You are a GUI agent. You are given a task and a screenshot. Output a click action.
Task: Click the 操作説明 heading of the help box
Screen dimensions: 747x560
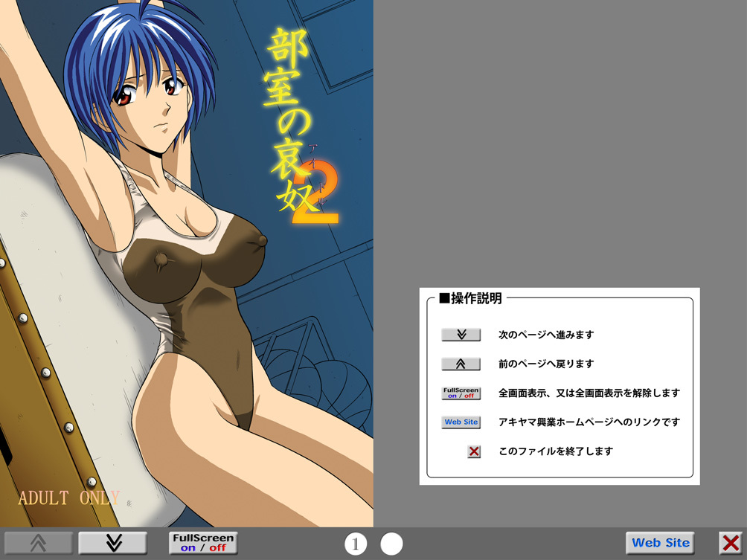(x=471, y=299)
